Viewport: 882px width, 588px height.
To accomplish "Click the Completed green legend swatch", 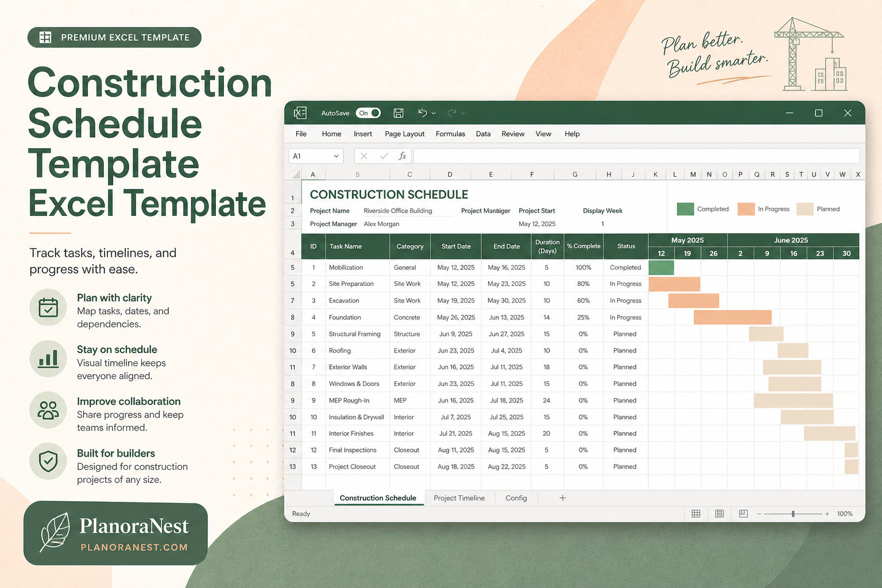I will (x=685, y=209).
